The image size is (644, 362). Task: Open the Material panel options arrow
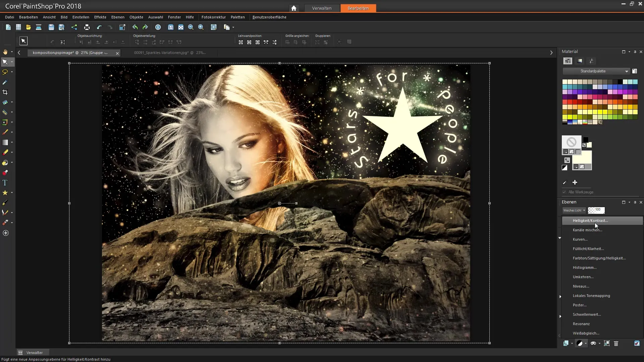pos(629,52)
